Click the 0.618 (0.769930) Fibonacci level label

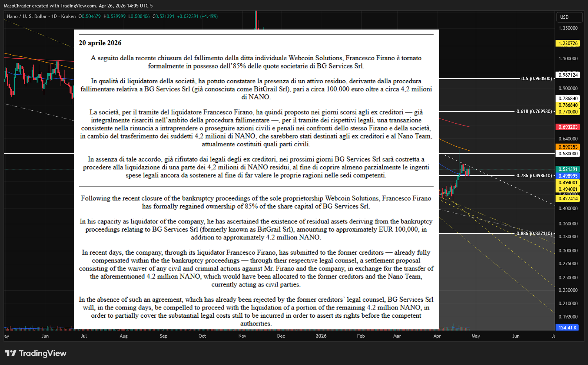click(x=534, y=111)
